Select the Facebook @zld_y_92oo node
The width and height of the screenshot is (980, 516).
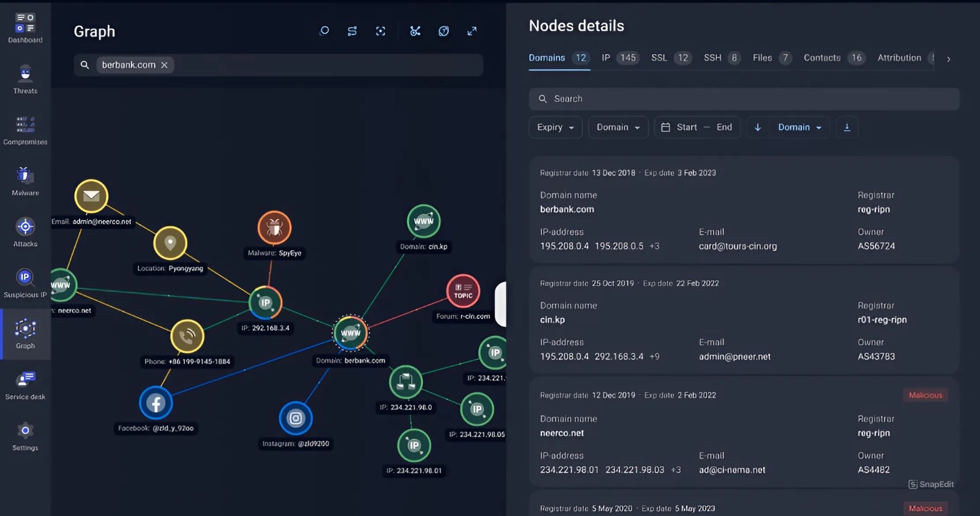click(x=156, y=403)
